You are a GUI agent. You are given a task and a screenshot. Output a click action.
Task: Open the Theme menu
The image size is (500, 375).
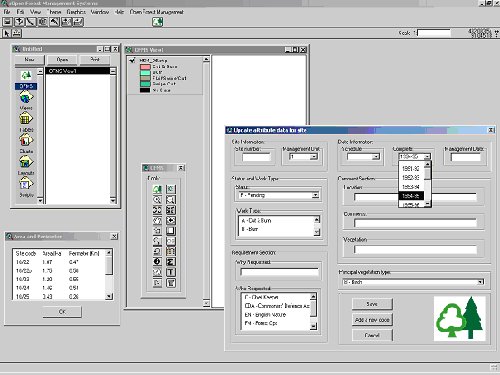point(54,12)
